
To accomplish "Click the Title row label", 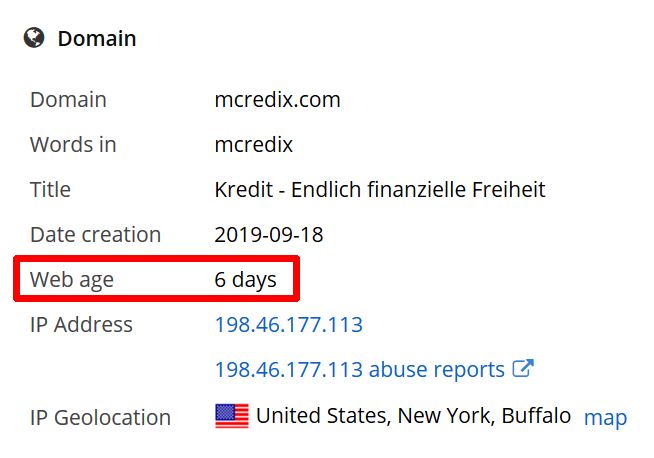I will tap(50, 189).
